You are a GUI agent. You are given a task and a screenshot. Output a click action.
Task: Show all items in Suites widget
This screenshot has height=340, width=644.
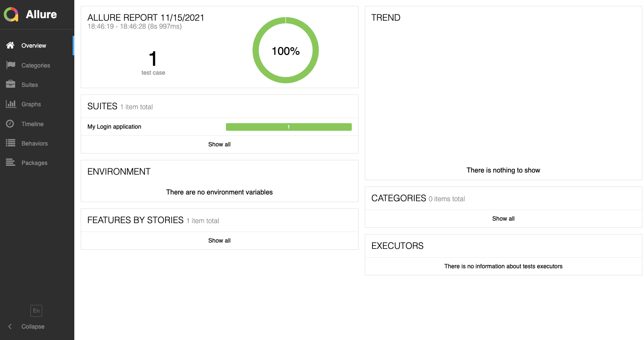coord(220,144)
